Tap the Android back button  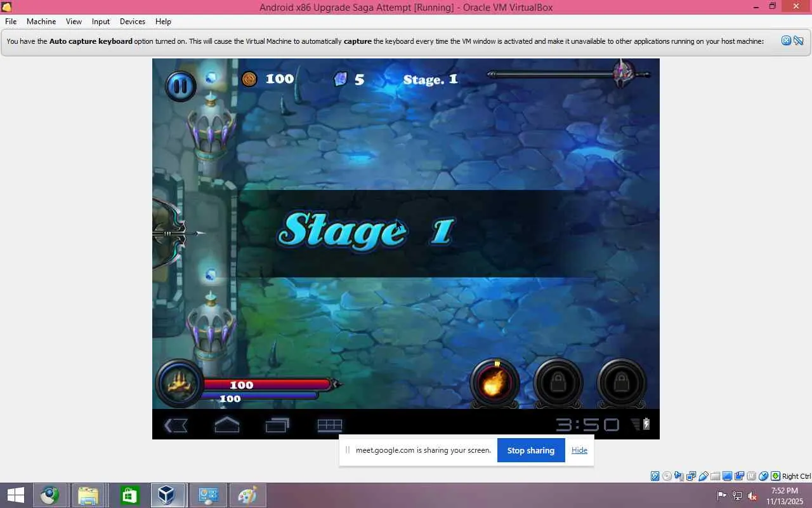pos(176,425)
